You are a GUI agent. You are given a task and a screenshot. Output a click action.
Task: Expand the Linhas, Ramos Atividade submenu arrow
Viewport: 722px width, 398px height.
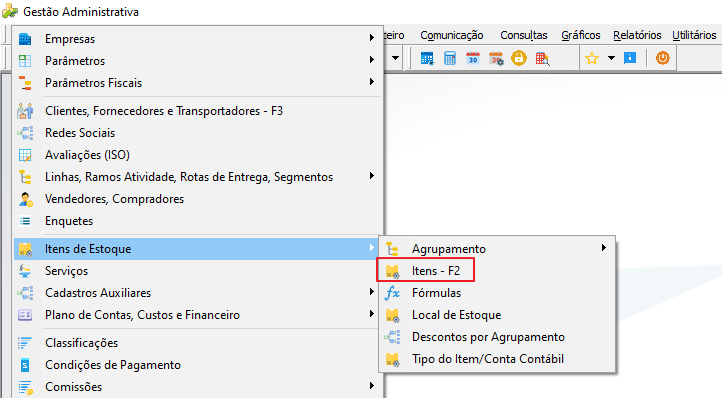372,176
